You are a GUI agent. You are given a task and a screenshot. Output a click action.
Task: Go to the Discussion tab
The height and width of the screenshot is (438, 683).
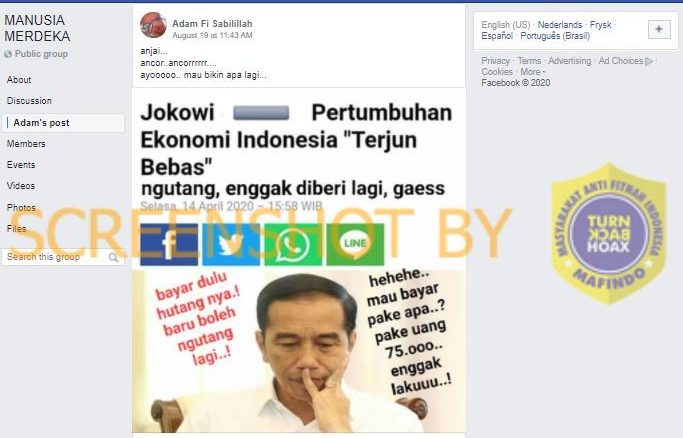pyautogui.click(x=29, y=101)
